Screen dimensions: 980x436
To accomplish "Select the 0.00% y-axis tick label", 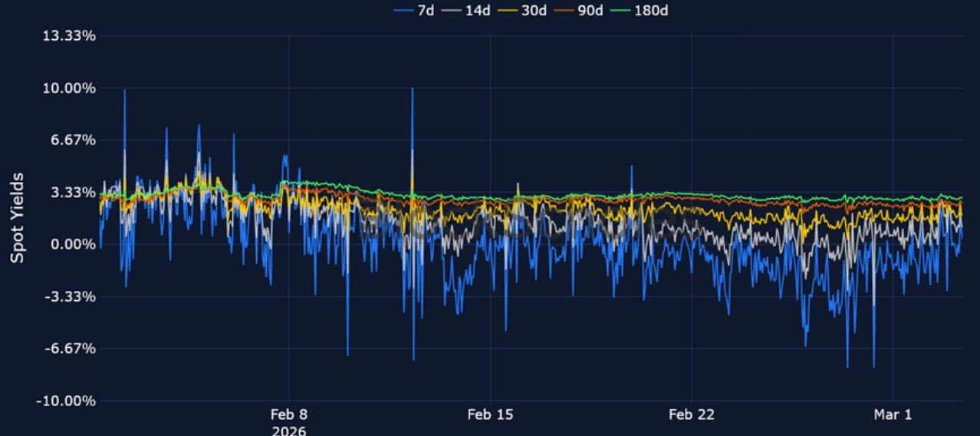I will tap(71, 244).
